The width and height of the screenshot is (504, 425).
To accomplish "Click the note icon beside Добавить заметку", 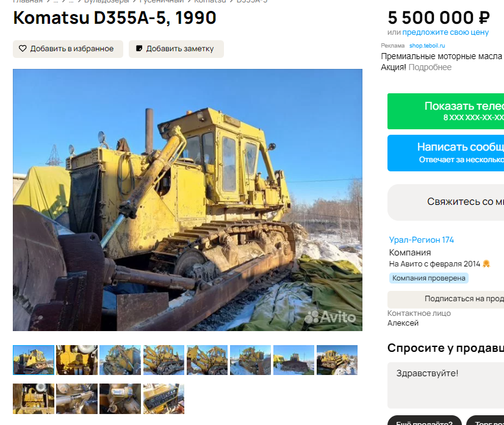I will pos(139,49).
